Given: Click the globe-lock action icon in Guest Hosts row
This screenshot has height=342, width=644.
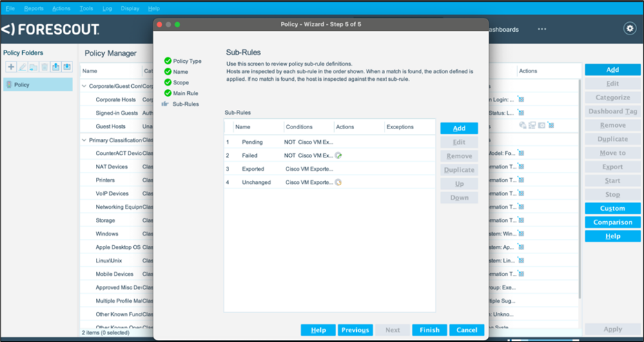Looking at the screenshot, I should pyautogui.click(x=523, y=125).
